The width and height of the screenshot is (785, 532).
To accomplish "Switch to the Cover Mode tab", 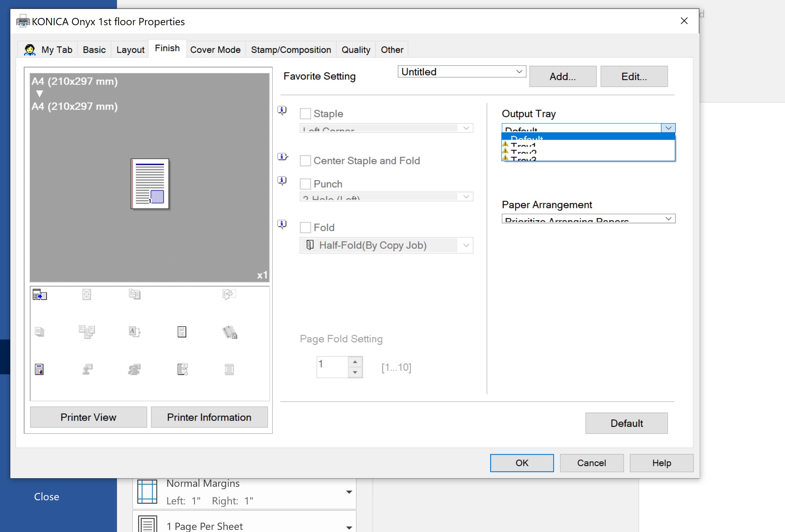I will [x=215, y=50].
